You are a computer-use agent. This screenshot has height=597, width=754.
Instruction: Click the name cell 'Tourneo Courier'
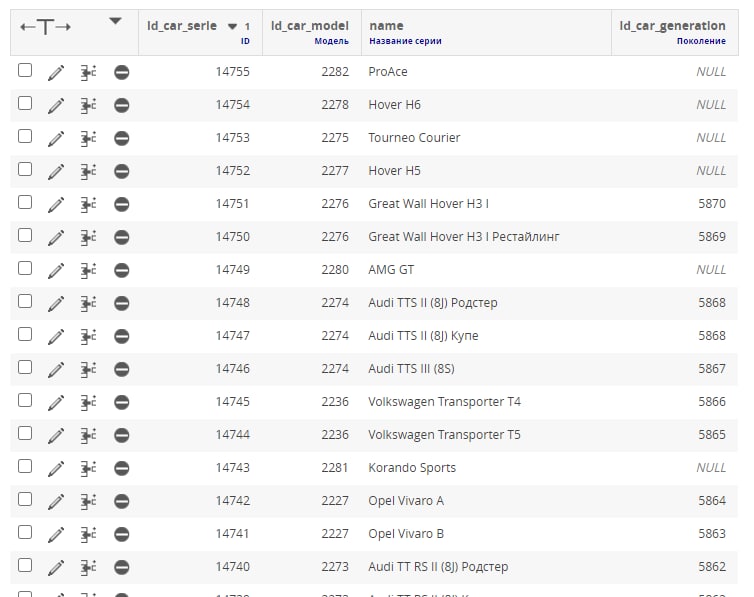point(414,138)
